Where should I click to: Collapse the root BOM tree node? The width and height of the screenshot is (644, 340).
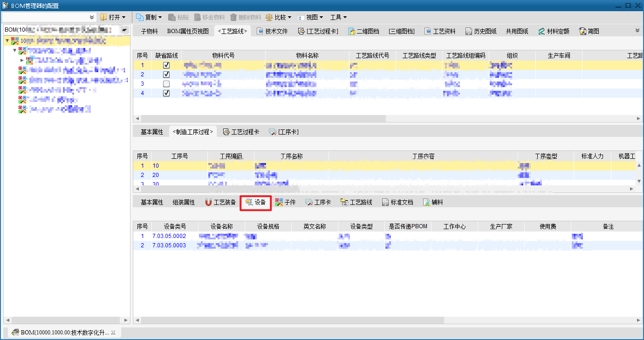[7, 41]
